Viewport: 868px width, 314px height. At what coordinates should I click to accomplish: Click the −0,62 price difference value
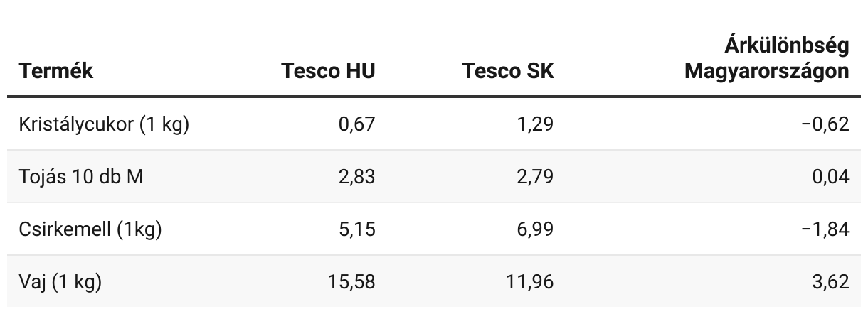point(825,124)
